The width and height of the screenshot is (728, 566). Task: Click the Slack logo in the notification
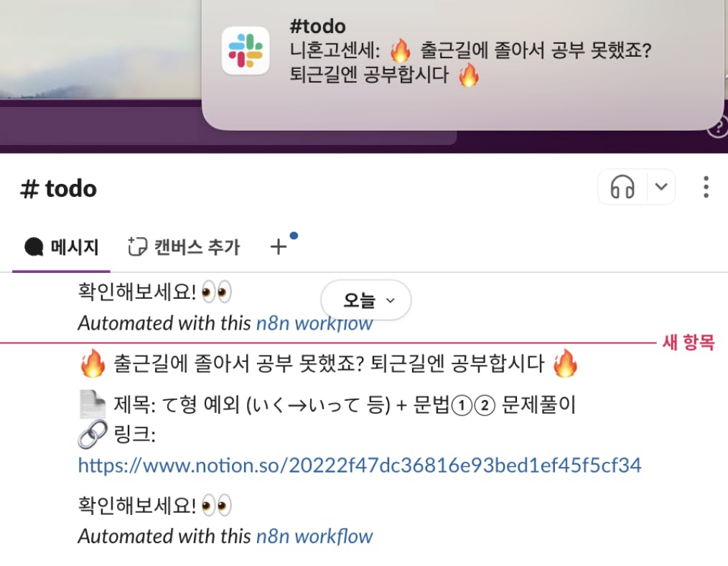(246, 50)
